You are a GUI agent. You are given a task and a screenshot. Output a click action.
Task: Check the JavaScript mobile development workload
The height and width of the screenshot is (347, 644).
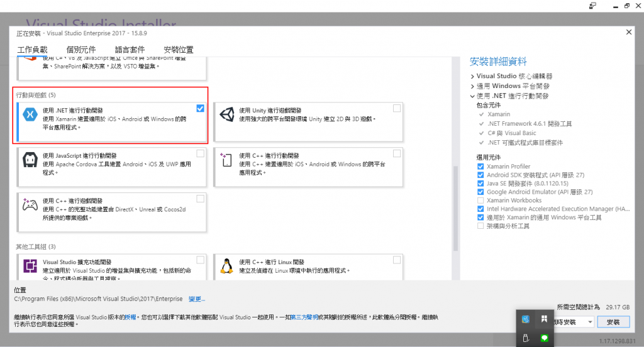click(x=200, y=153)
